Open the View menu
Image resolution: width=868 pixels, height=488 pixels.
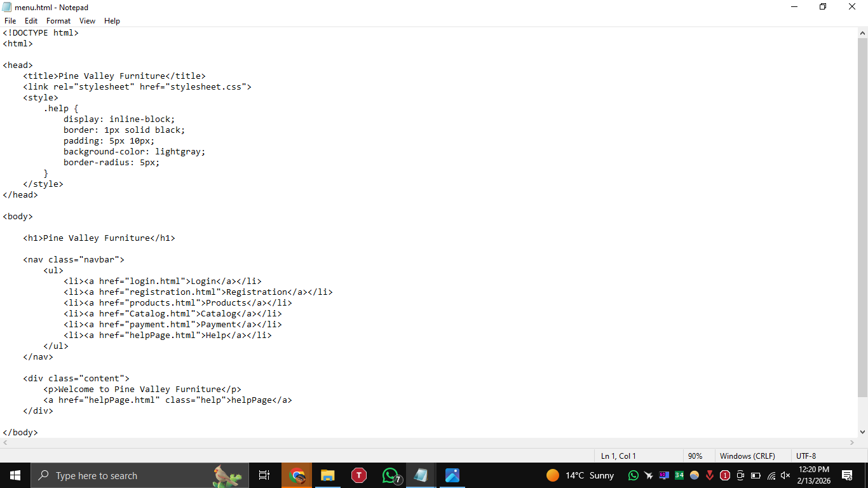(x=87, y=21)
